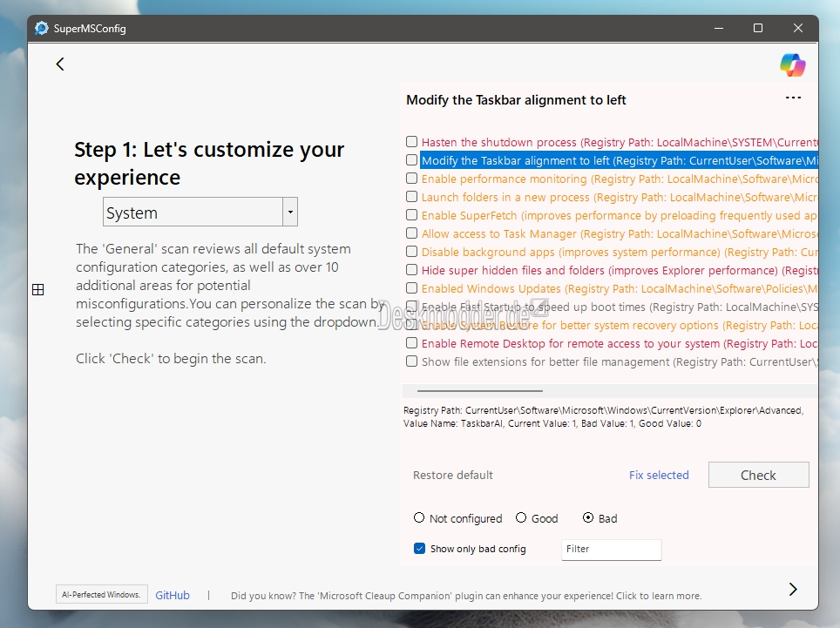This screenshot has width=840, height=628.
Task: Close the SuperMSConfig window
Action: 797,28
